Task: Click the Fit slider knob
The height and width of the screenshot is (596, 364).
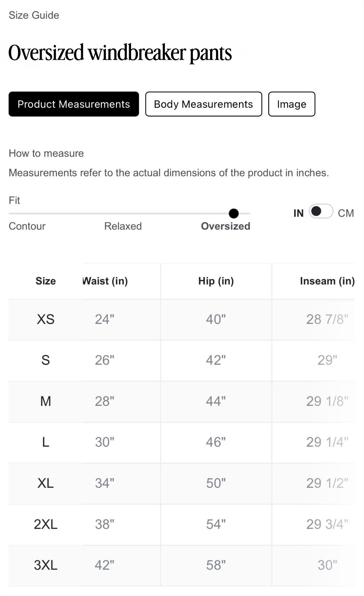Action: click(234, 214)
